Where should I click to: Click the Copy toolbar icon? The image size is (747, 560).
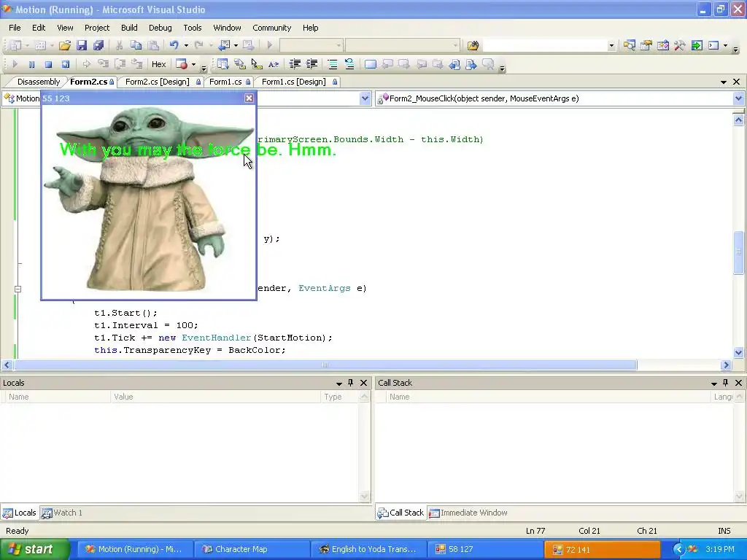pyautogui.click(x=136, y=45)
